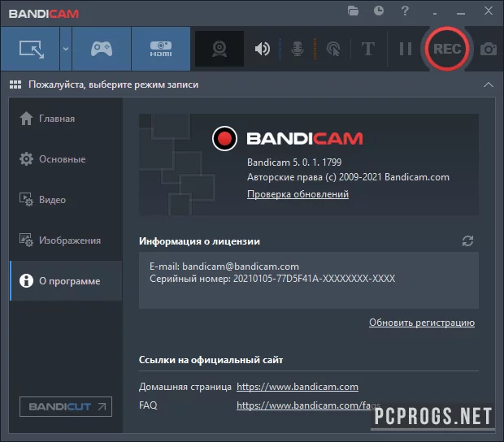The height and width of the screenshot is (442, 504).
Task: Click the Bandicam 5.0.1.1799 version text
Action: (294, 162)
